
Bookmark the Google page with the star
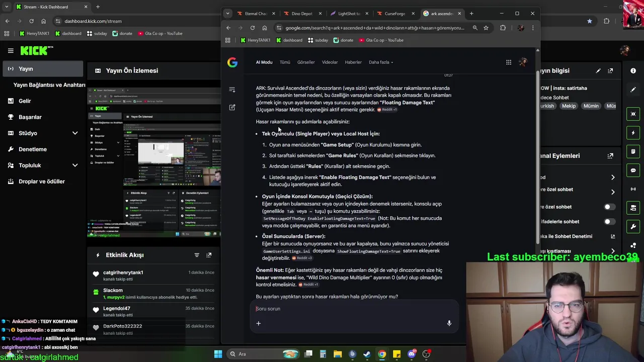pyautogui.click(x=486, y=28)
